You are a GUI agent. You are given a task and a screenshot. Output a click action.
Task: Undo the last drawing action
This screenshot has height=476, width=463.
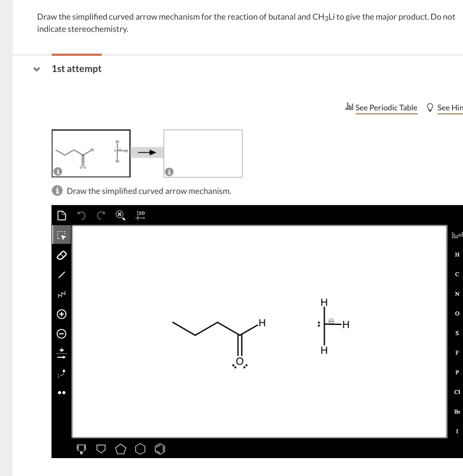(x=81, y=216)
